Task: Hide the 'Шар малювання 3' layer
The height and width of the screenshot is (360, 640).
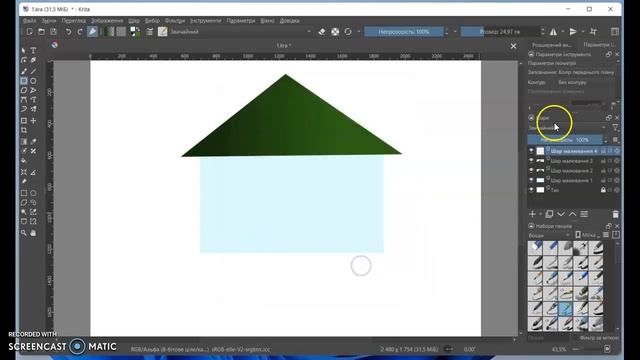Action: tap(531, 161)
